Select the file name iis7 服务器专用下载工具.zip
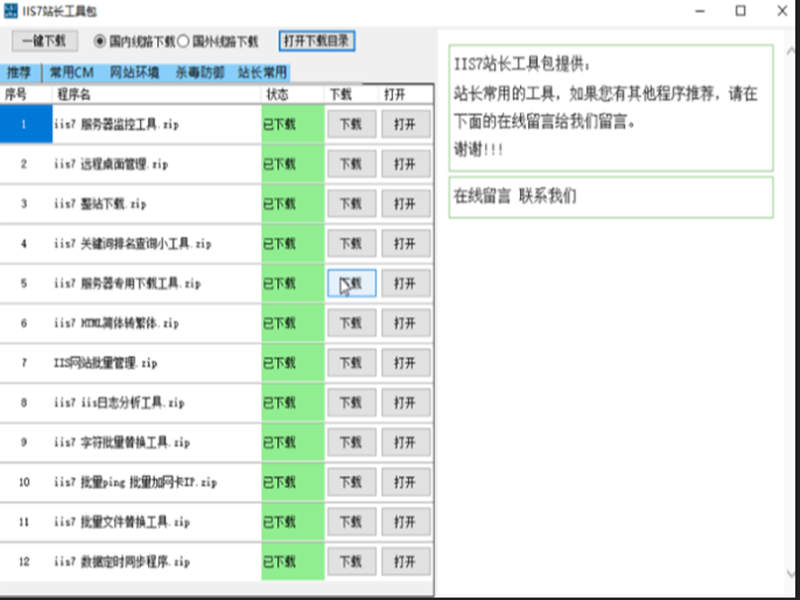The width and height of the screenshot is (800, 600). pyautogui.click(x=127, y=284)
